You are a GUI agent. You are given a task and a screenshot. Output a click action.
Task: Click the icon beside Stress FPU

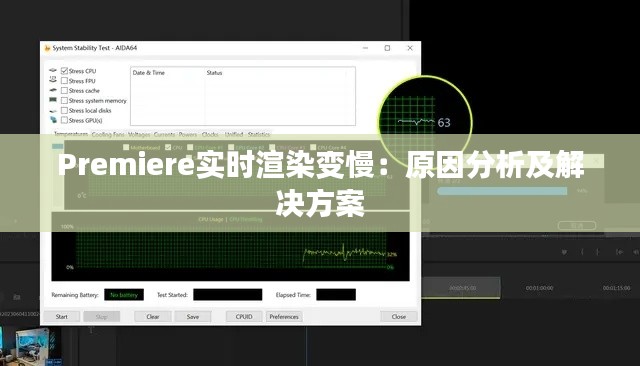[x=53, y=80]
